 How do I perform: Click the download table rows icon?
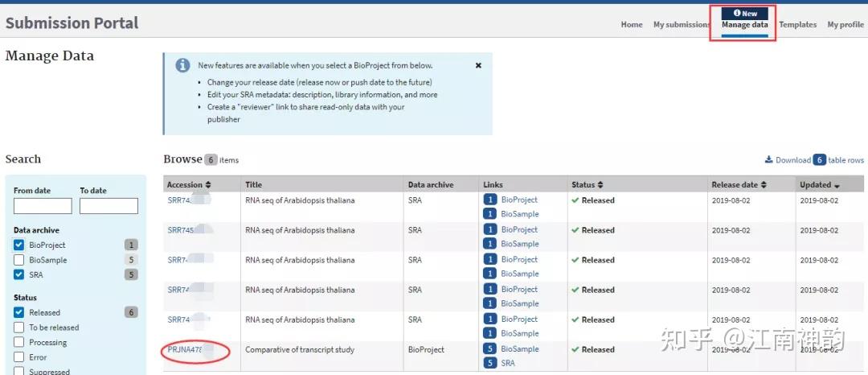pos(768,160)
